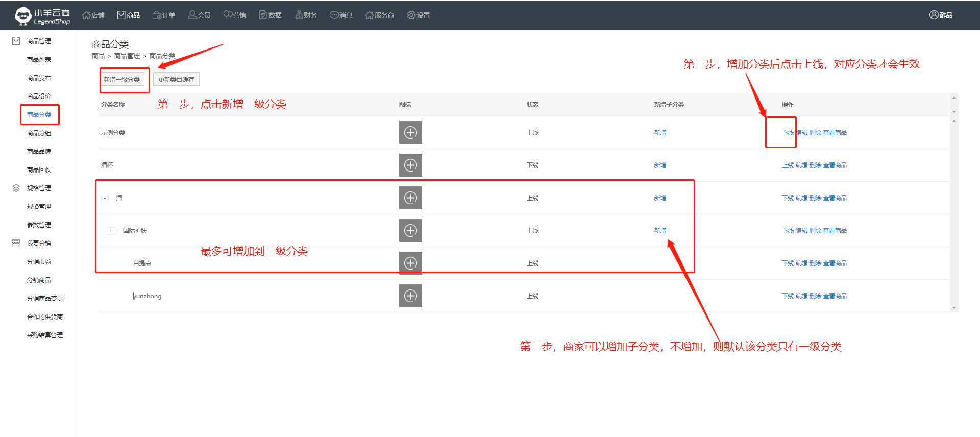Open the 订单 orders menu
Viewport: 980px width, 437px height.
click(x=164, y=15)
